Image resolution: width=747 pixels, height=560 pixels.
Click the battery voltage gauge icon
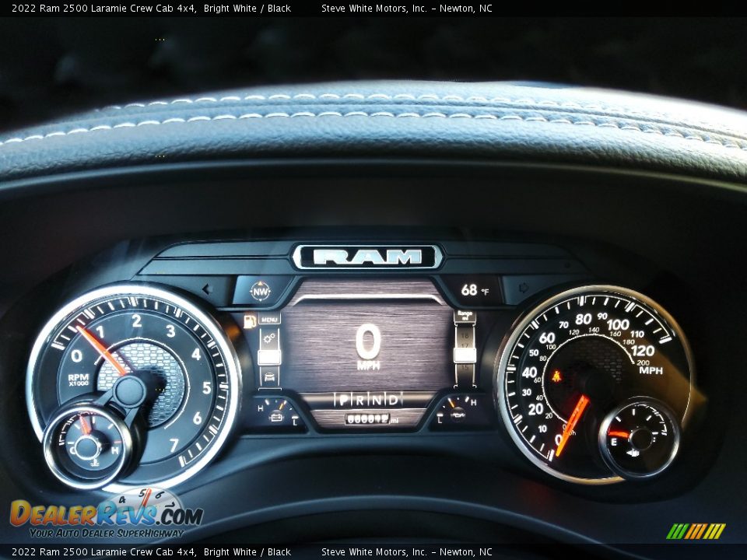(x=276, y=417)
